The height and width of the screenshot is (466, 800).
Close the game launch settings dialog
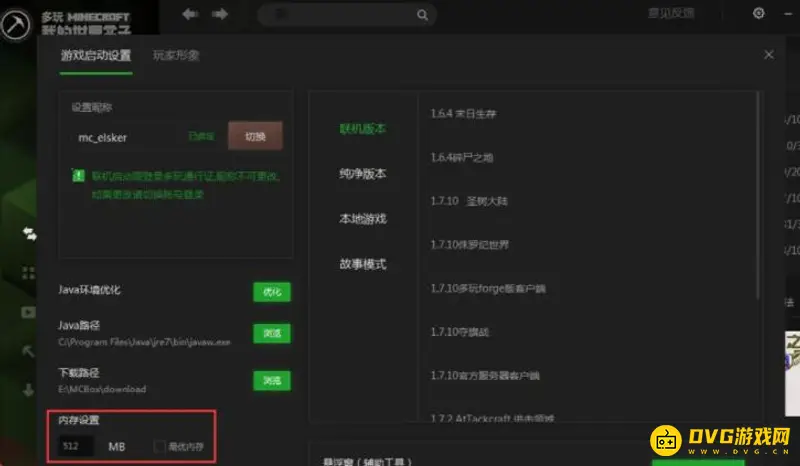[768, 56]
